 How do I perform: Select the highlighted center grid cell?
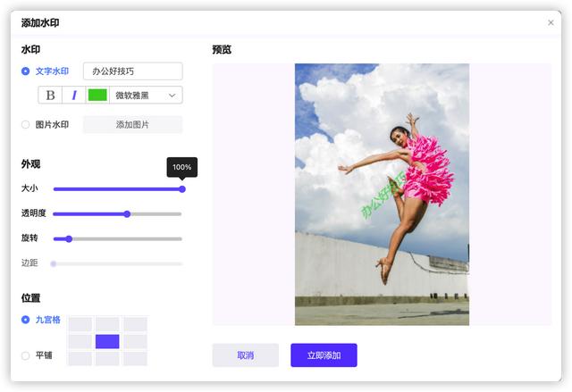107,341
